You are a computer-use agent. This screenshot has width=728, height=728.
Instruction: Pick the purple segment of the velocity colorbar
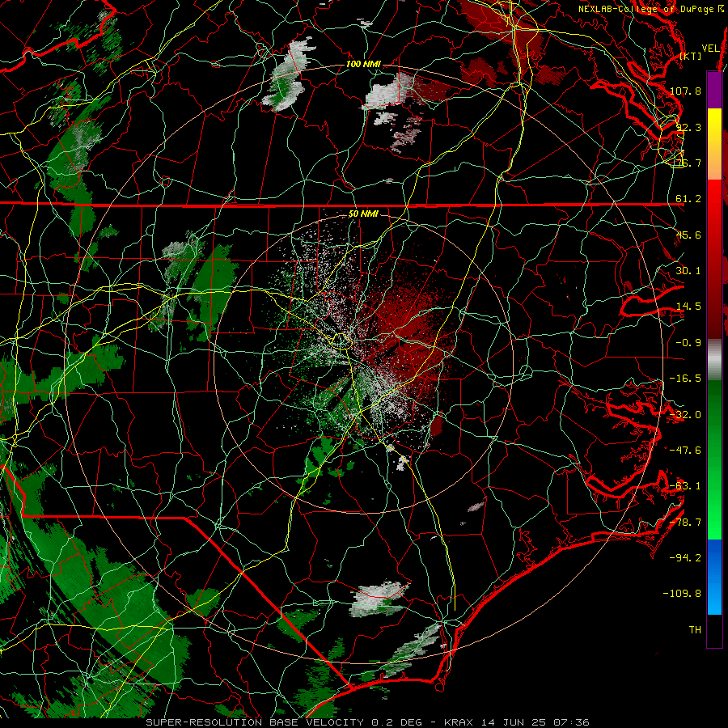click(x=714, y=90)
